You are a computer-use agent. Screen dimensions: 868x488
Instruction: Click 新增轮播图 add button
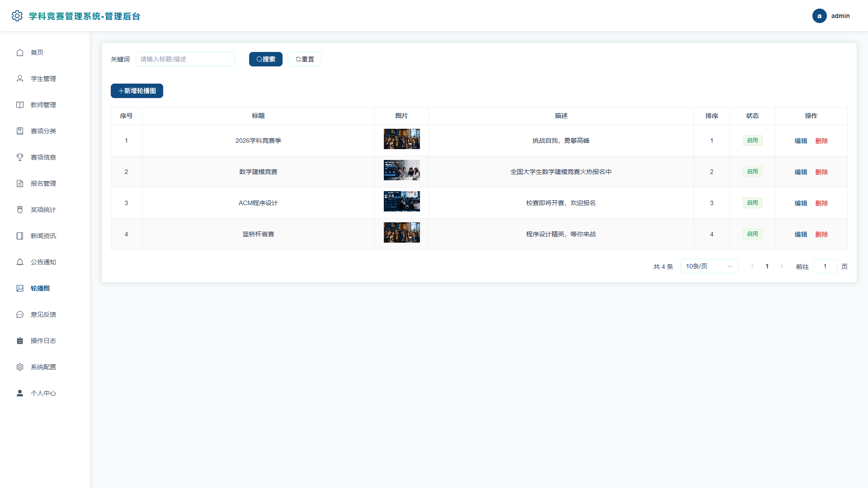point(137,91)
